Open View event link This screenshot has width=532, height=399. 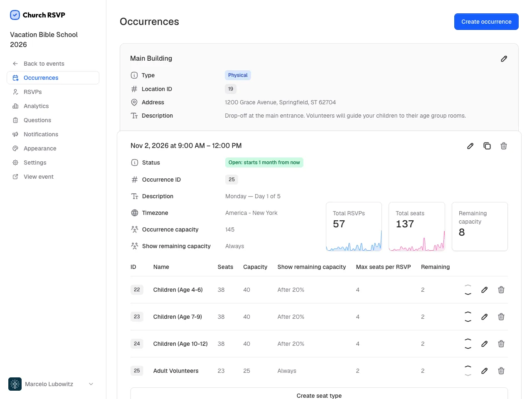[53, 177]
